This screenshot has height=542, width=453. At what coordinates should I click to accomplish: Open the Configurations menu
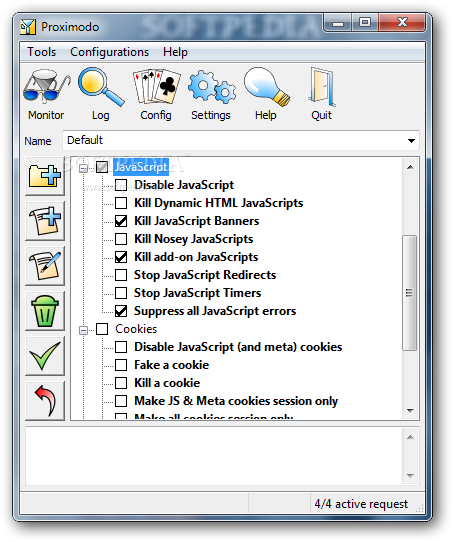click(x=110, y=52)
